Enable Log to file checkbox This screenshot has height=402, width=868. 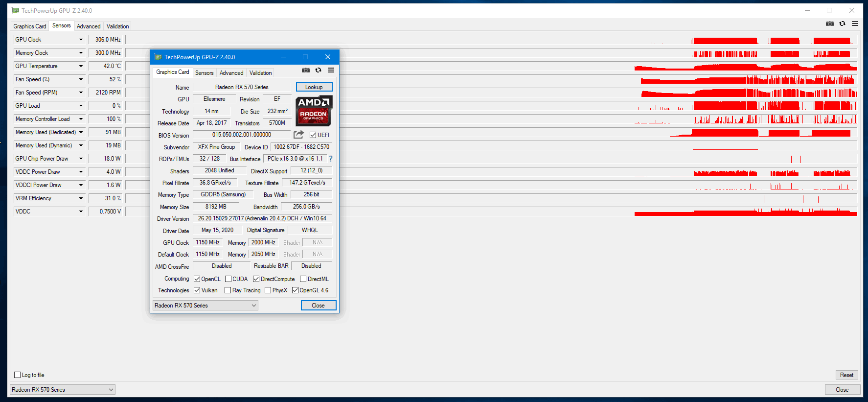[x=18, y=375]
